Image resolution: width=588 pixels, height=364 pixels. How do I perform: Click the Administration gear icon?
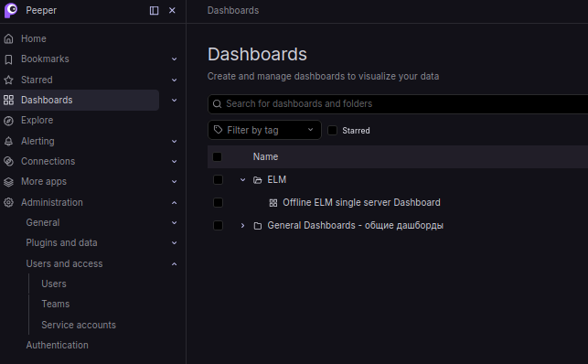pyautogui.click(x=8, y=202)
